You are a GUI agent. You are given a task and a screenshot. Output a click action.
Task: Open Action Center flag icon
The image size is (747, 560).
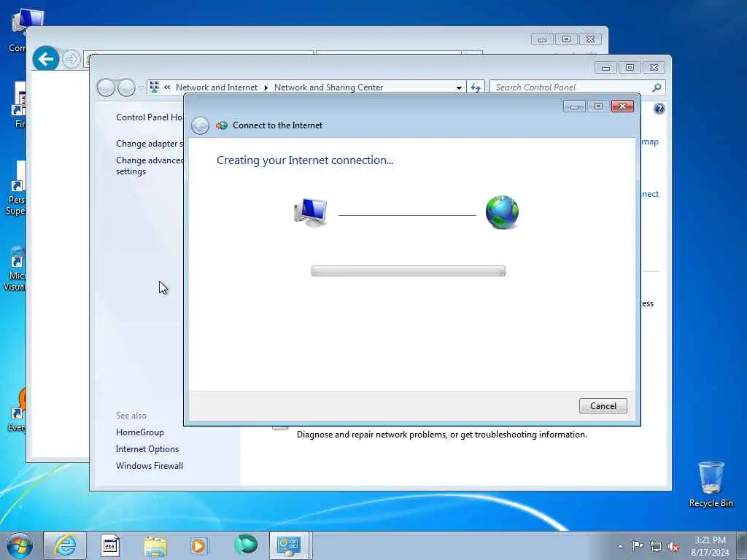coord(638,546)
